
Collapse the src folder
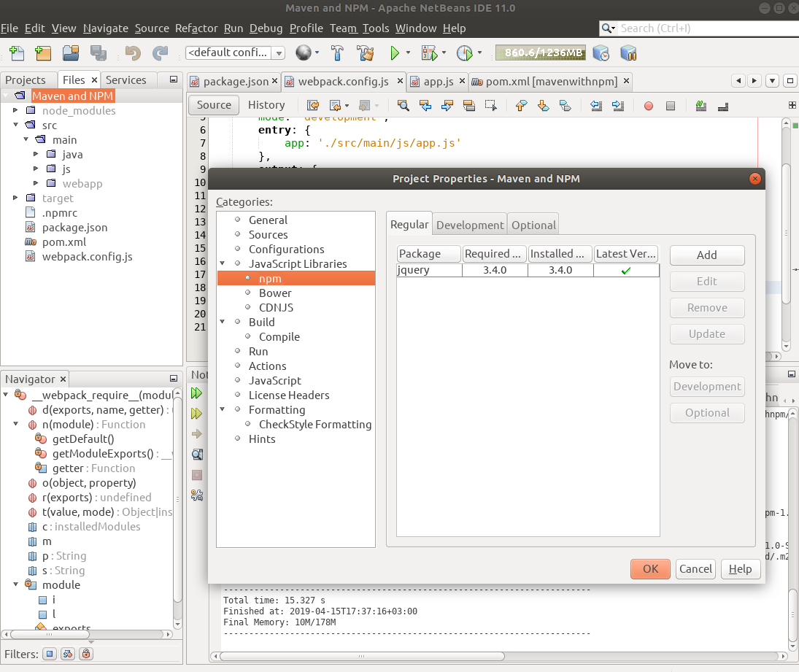pos(15,125)
